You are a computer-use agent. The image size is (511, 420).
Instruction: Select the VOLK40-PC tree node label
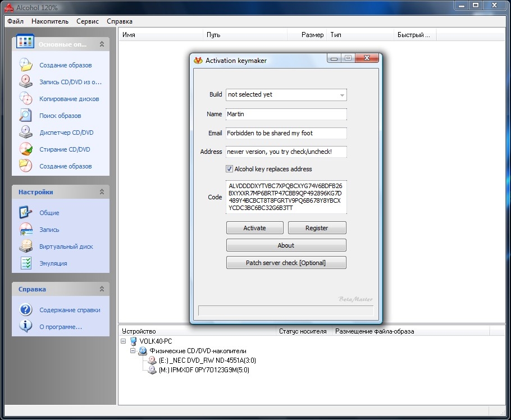click(x=156, y=341)
